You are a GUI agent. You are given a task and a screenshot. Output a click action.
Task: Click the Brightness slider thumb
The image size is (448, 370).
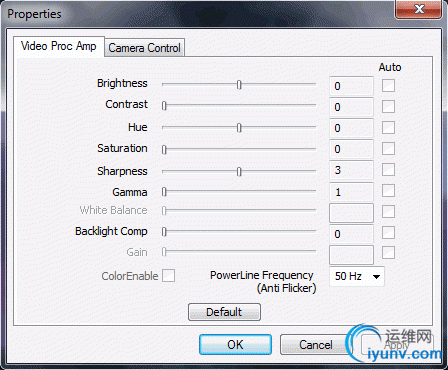[239, 85]
